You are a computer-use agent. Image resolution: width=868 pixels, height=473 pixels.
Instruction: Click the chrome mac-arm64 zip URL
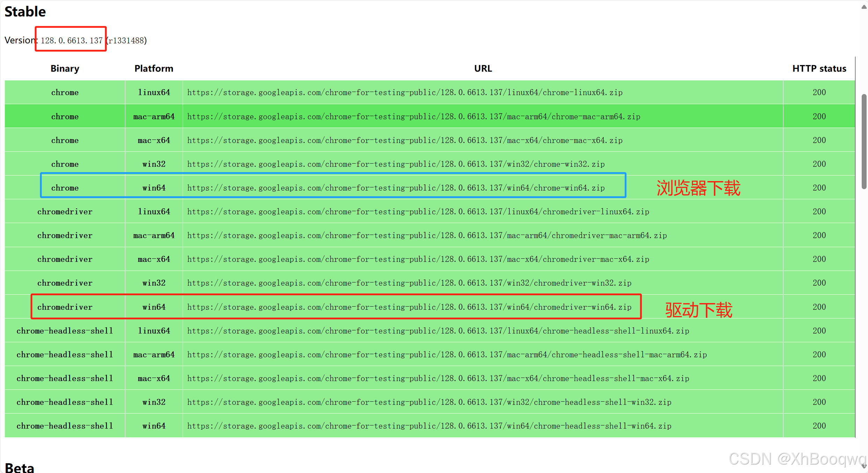pos(414,116)
